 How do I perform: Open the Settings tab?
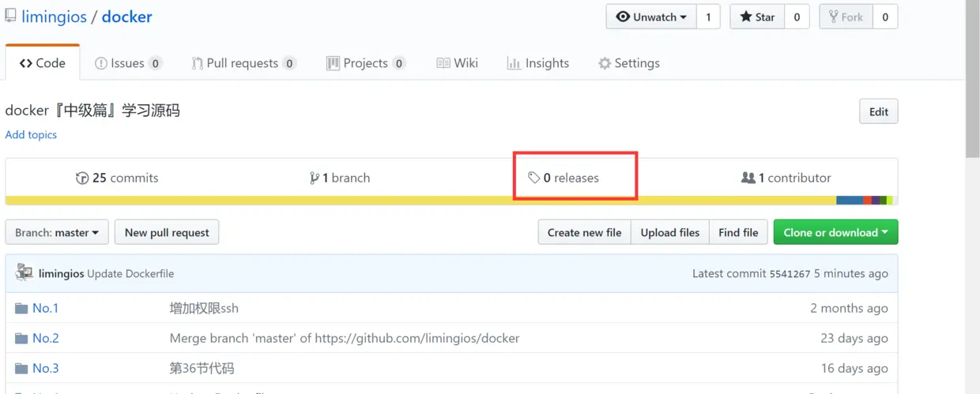coord(628,63)
